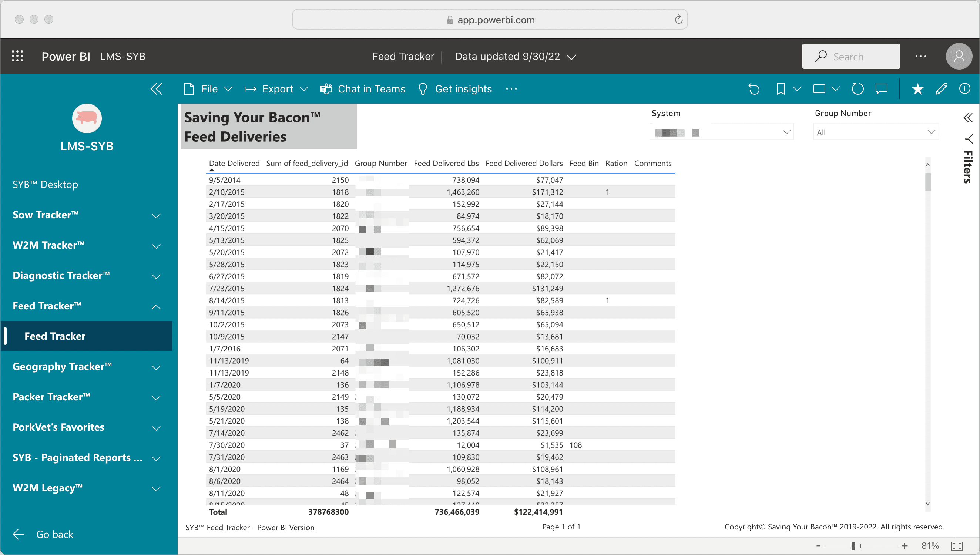Image resolution: width=980 pixels, height=555 pixels.
Task: Open the comments speech bubble icon
Action: (881, 89)
